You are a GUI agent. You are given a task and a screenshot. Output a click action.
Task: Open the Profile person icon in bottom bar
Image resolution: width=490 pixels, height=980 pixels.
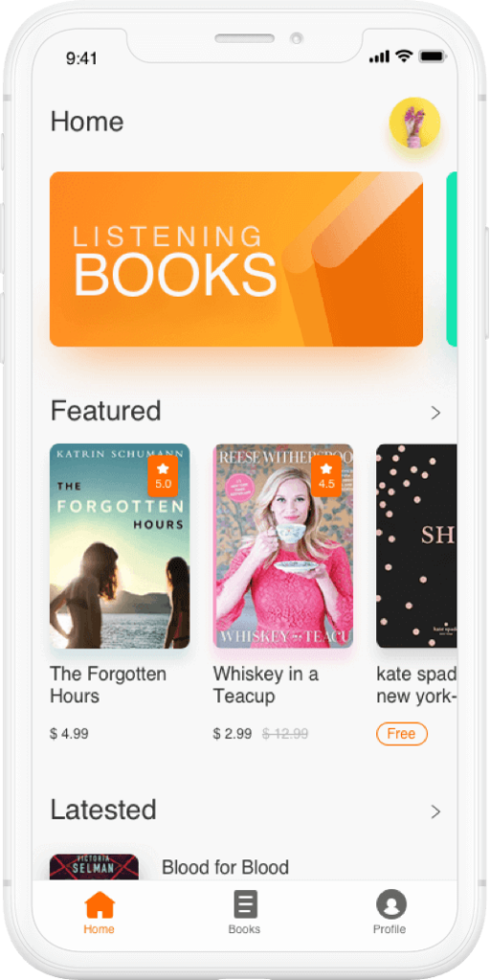[390, 904]
